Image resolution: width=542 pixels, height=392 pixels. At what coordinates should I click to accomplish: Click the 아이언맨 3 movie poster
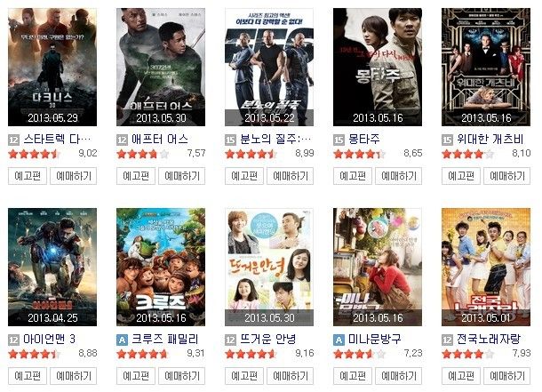tap(52, 268)
